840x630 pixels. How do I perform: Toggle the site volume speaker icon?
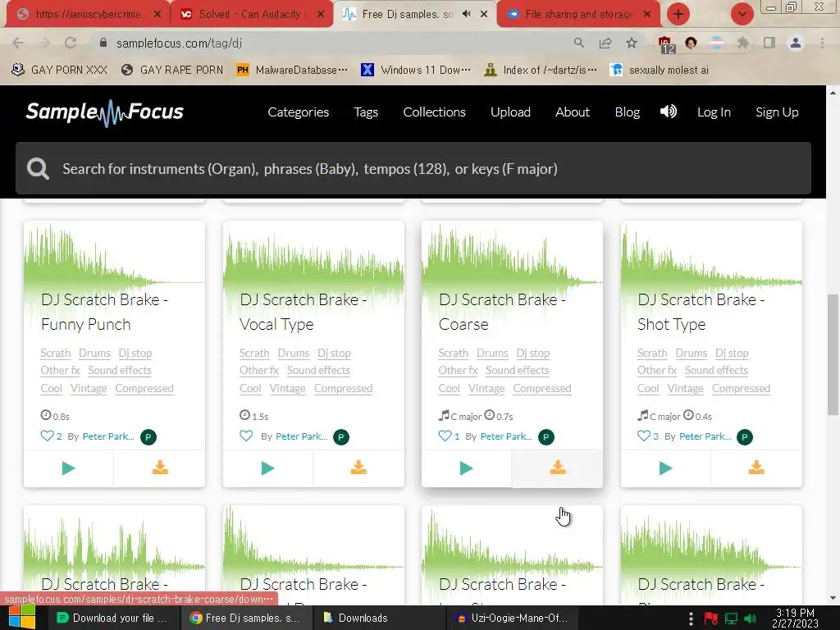tap(668, 112)
